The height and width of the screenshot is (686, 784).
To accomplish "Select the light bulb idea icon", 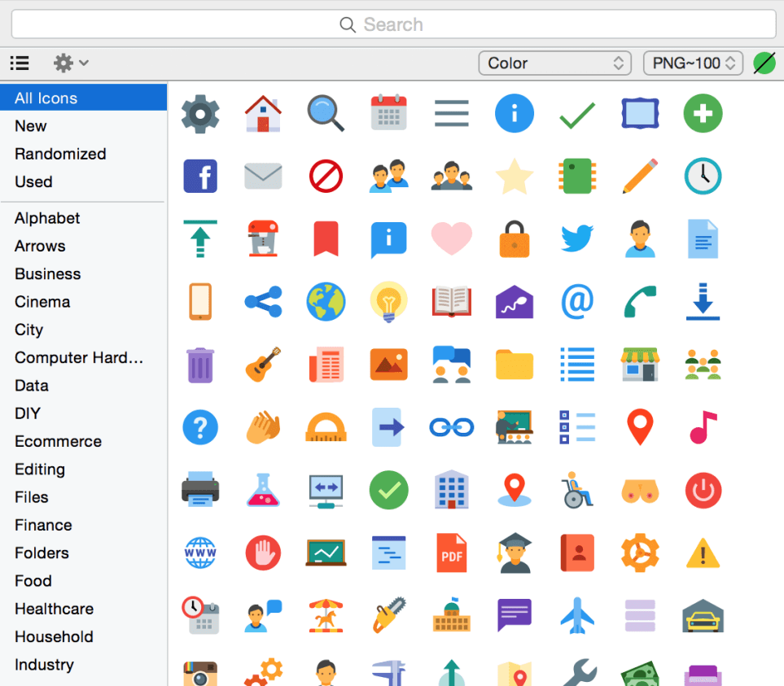I will click(x=389, y=302).
